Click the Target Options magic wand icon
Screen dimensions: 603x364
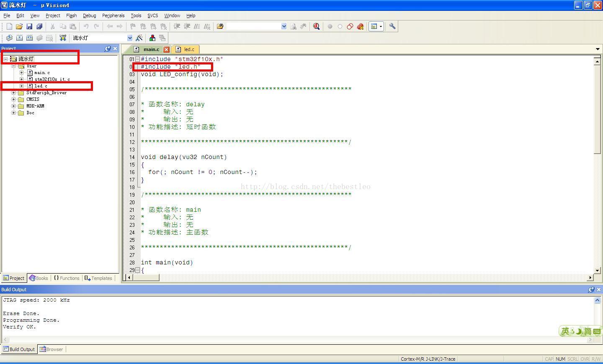click(139, 38)
